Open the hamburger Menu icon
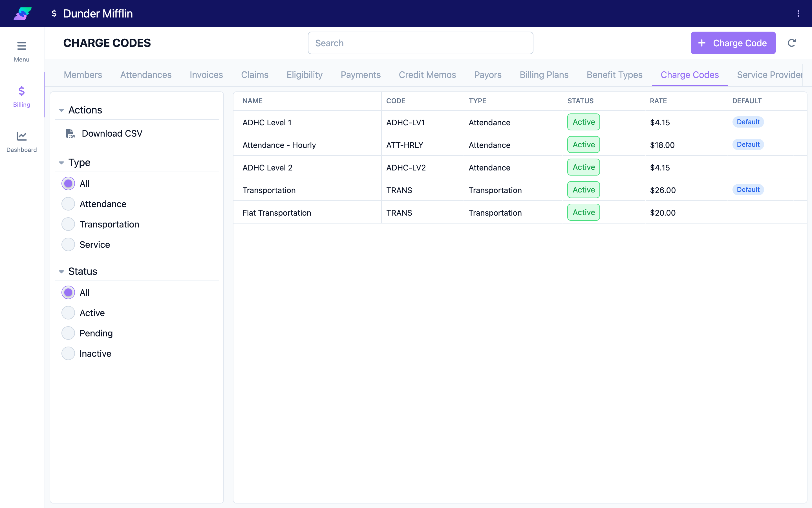The height and width of the screenshot is (508, 812). (21, 46)
